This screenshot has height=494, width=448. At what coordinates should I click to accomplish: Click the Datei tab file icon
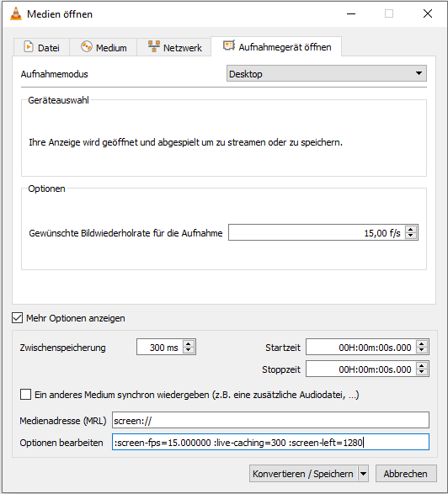click(29, 46)
